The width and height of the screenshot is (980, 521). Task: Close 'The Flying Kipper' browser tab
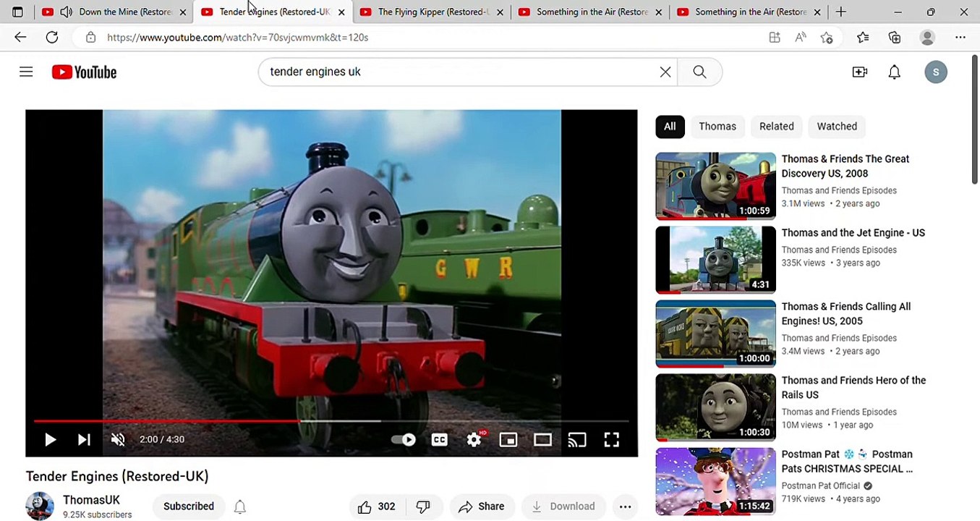click(x=500, y=12)
